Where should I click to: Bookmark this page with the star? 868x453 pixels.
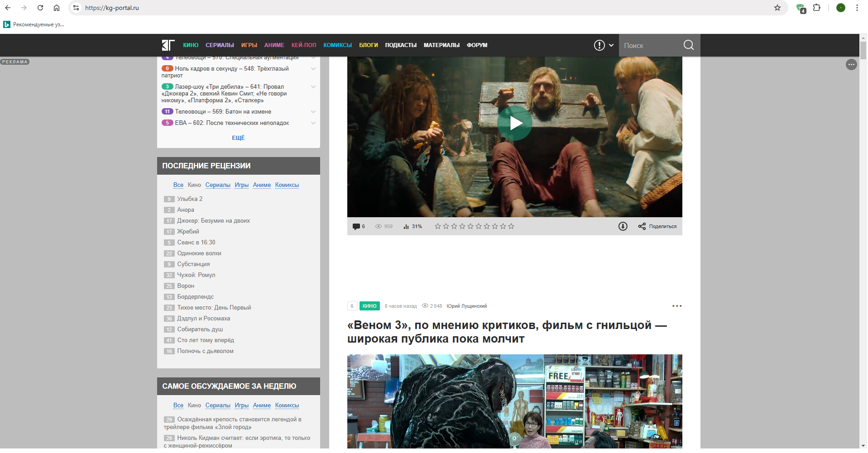(777, 8)
